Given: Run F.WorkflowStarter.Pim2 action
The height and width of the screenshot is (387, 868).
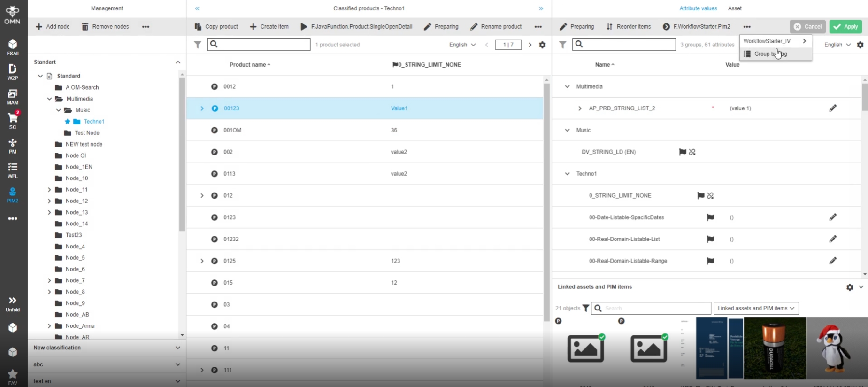Looking at the screenshot, I should tap(697, 27).
